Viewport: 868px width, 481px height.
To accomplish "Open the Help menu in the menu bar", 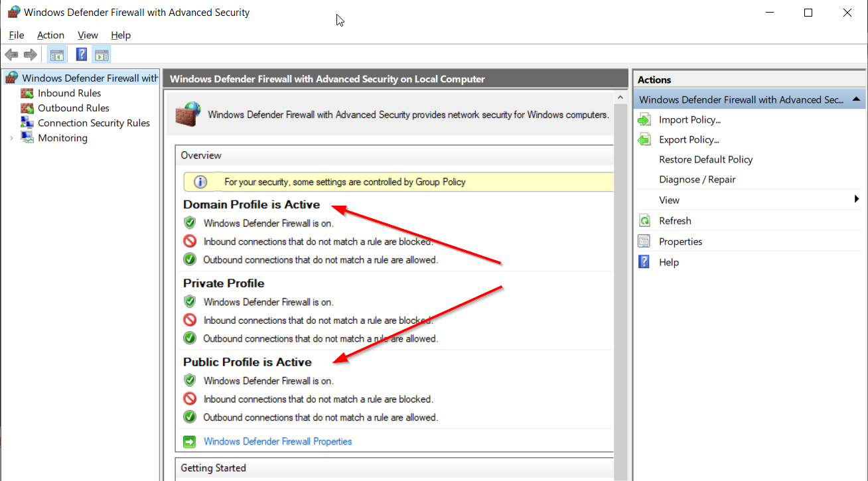I will click(121, 35).
